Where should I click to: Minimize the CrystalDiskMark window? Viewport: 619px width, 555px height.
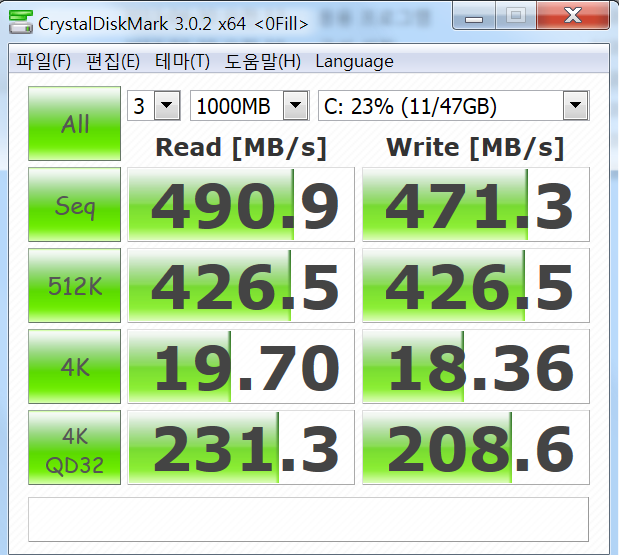(474, 16)
